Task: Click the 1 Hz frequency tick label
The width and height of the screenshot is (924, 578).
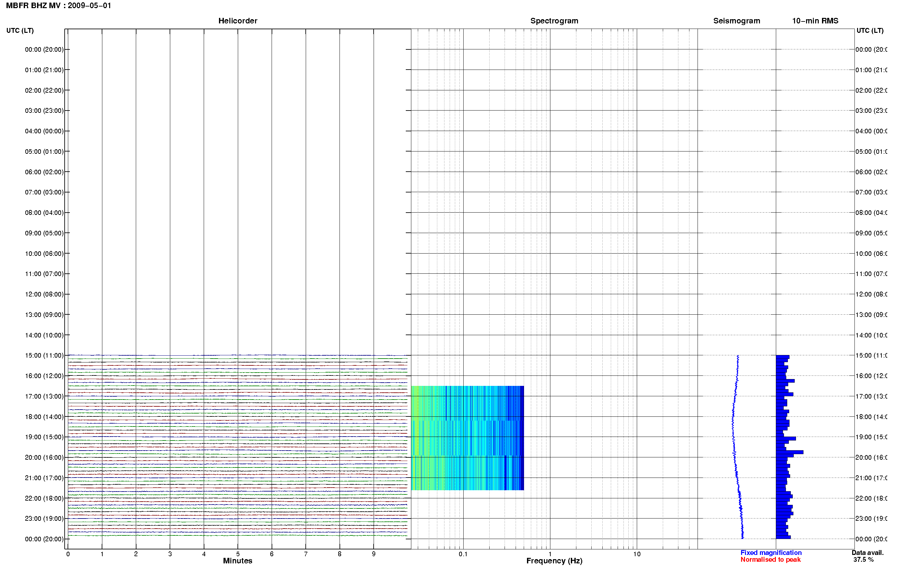Action: click(550, 554)
